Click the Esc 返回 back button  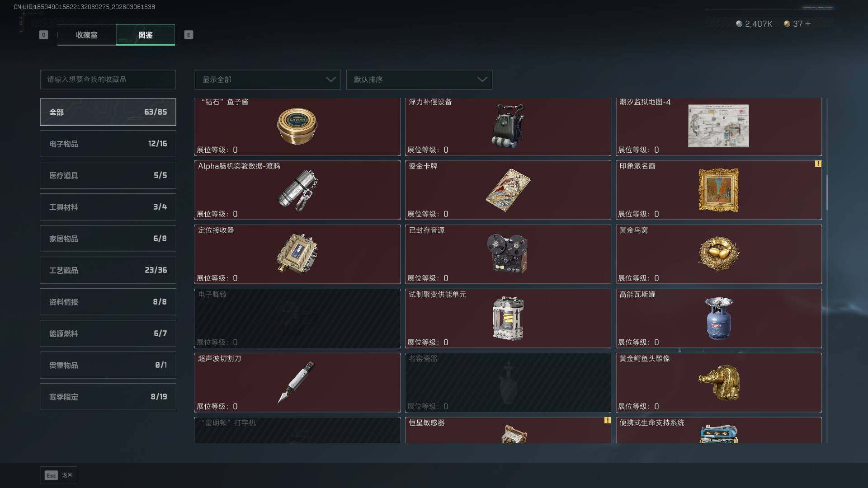(59, 475)
